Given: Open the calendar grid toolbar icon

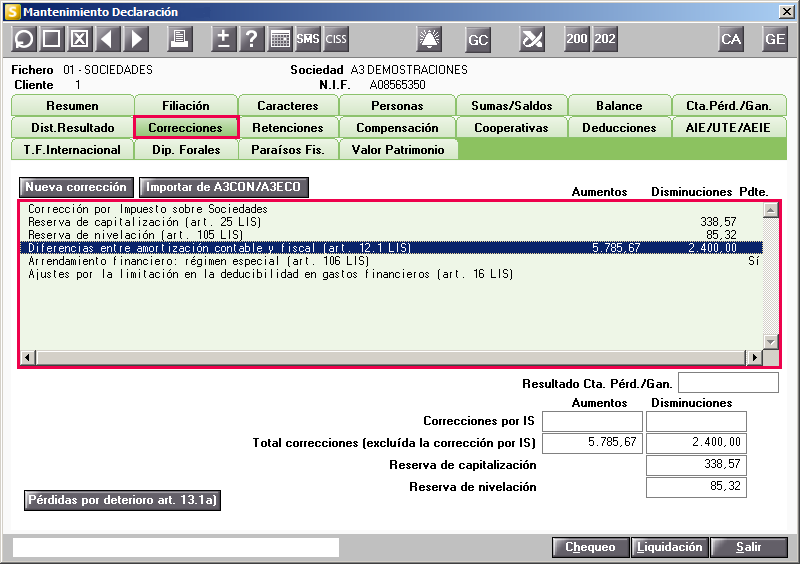Looking at the screenshot, I should 280,39.
